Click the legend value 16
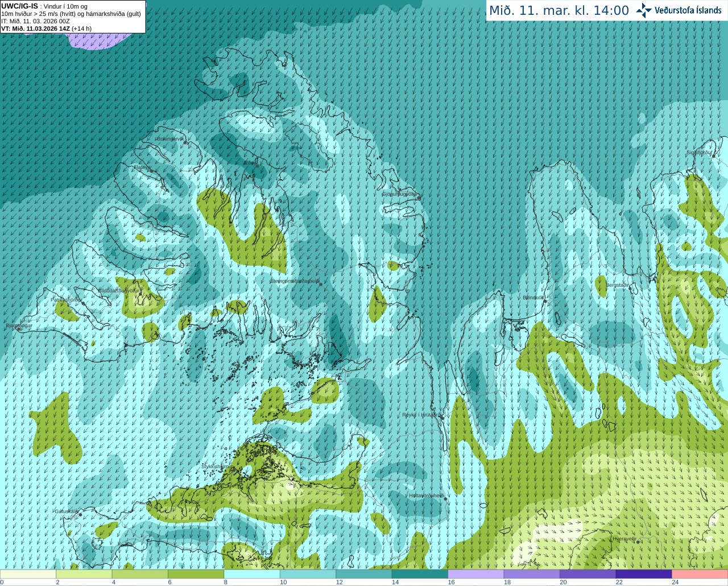Image resolution: width=728 pixels, height=586 pixels. [x=451, y=582]
